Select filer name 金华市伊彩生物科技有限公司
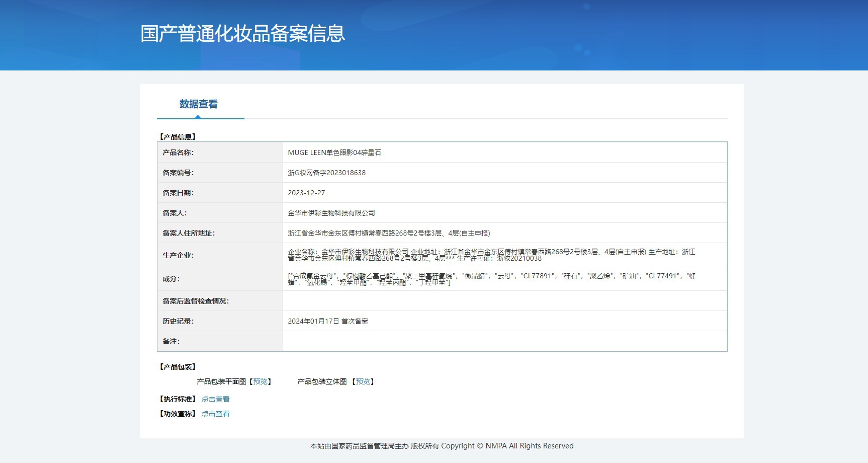The image size is (868, 463). [x=331, y=213]
